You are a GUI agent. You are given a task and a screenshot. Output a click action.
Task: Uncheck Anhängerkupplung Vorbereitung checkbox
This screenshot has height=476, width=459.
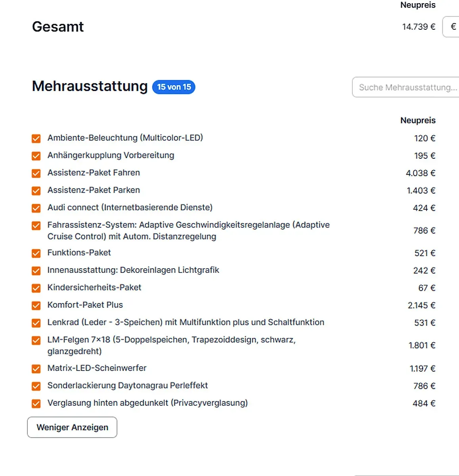pos(36,156)
